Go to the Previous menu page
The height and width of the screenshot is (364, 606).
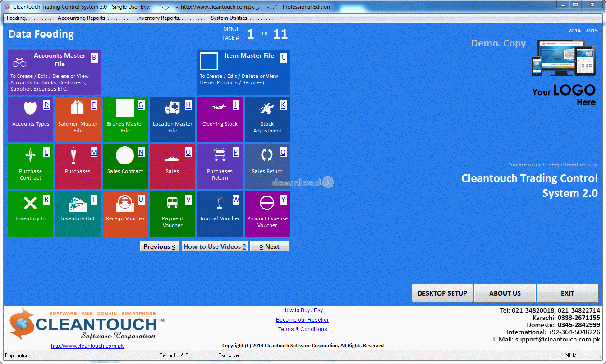tap(160, 246)
